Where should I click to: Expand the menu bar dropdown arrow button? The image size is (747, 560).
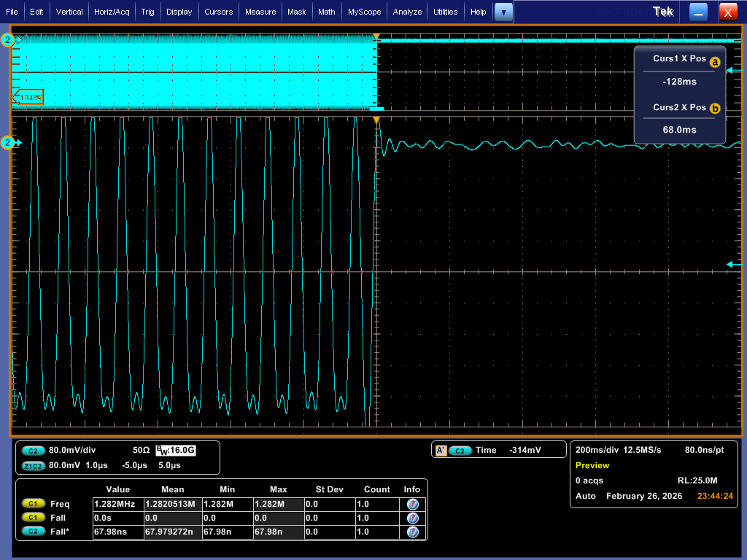[x=503, y=12]
